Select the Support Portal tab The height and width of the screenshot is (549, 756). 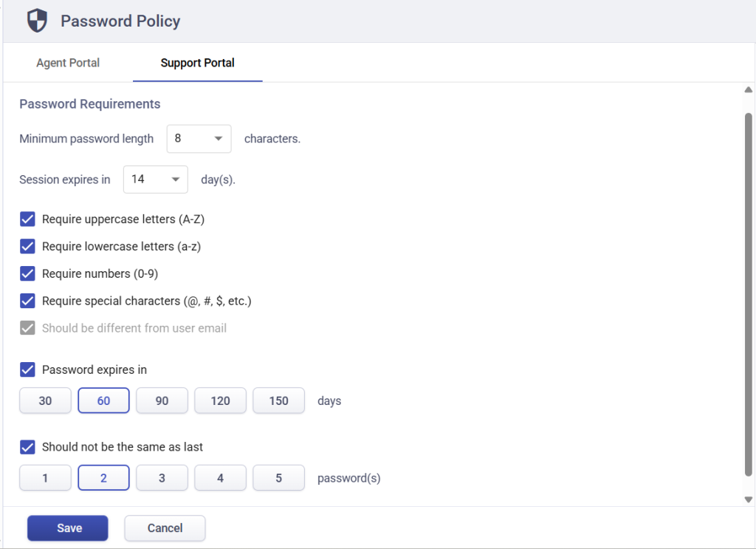coord(197,63)
